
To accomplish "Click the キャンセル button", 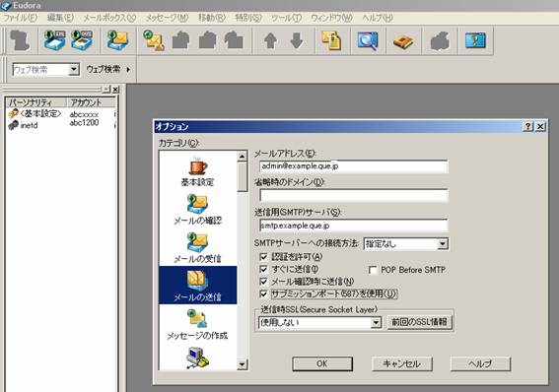I will pyautogui.click(x=402, y=363).
